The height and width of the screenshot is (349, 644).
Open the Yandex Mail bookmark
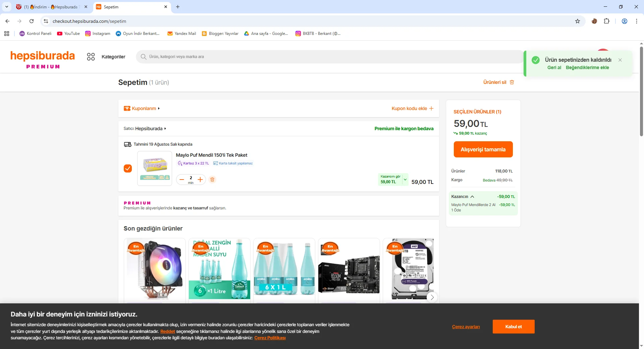coord(181,34)
